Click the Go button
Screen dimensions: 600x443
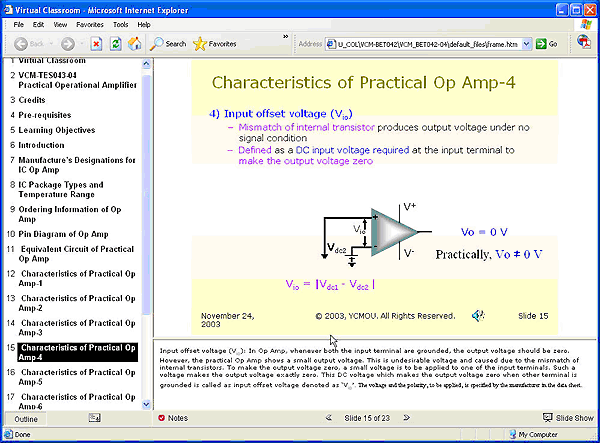click(546, 44)
